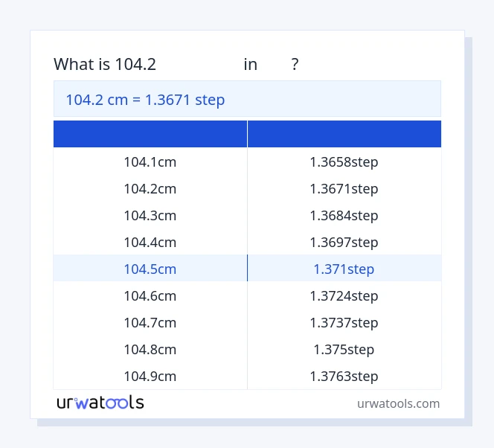Click the blue header above the cm column
The image size is (494, 448).
150,134
